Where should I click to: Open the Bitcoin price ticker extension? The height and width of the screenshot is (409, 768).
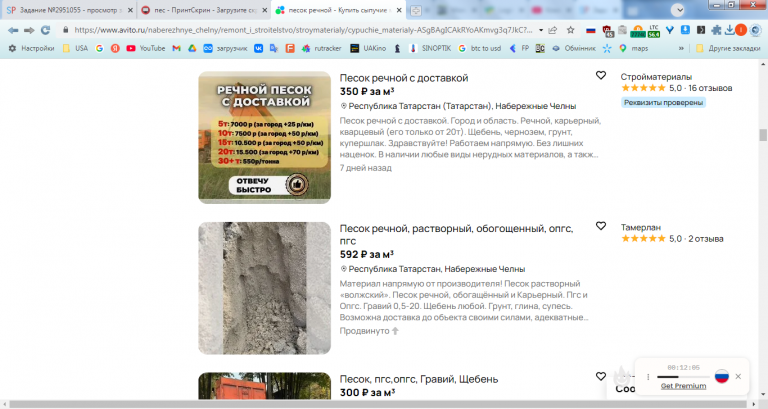pyautogui.click(x=638, y=31)
